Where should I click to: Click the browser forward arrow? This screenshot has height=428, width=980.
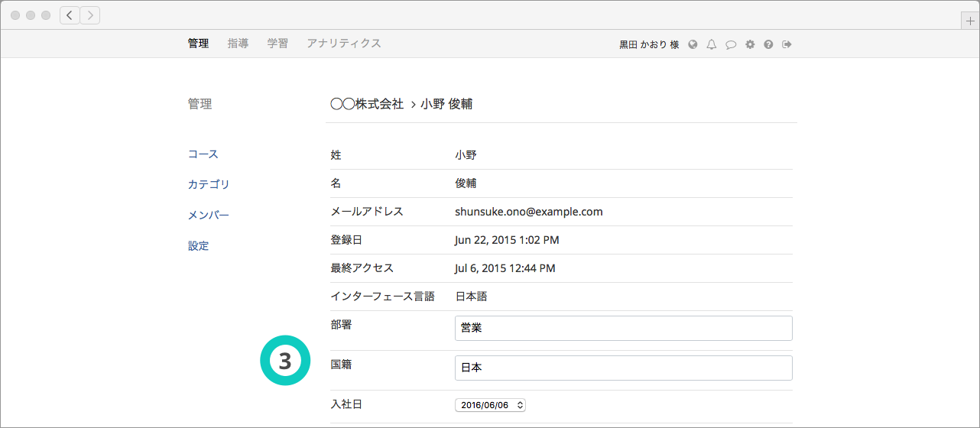click(x=90, y=15)
